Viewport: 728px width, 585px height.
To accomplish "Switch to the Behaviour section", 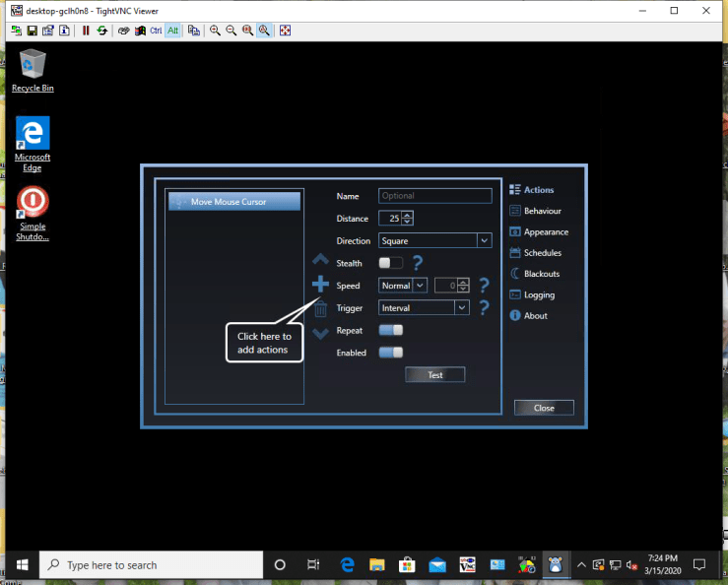I will tap(542, 211).
